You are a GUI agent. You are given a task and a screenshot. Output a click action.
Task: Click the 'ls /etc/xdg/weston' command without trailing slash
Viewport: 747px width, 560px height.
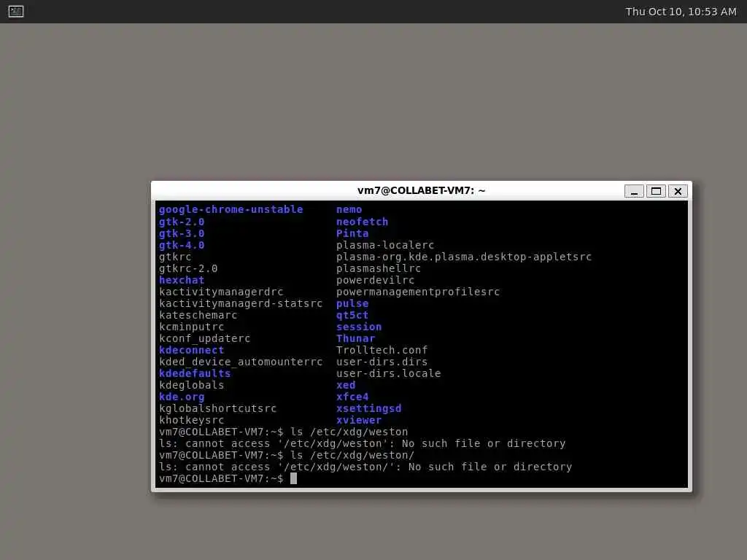(x=349, y=432)
